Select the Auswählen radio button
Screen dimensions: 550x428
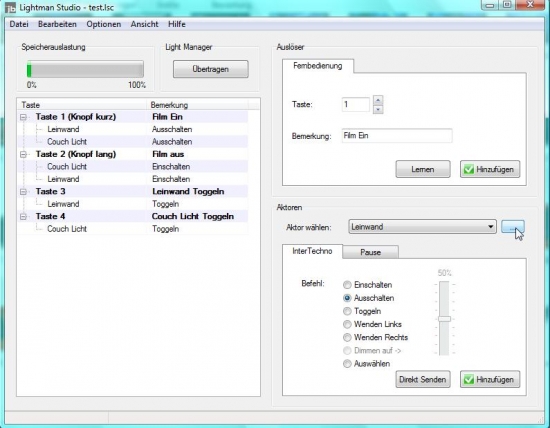click(347, 364)
